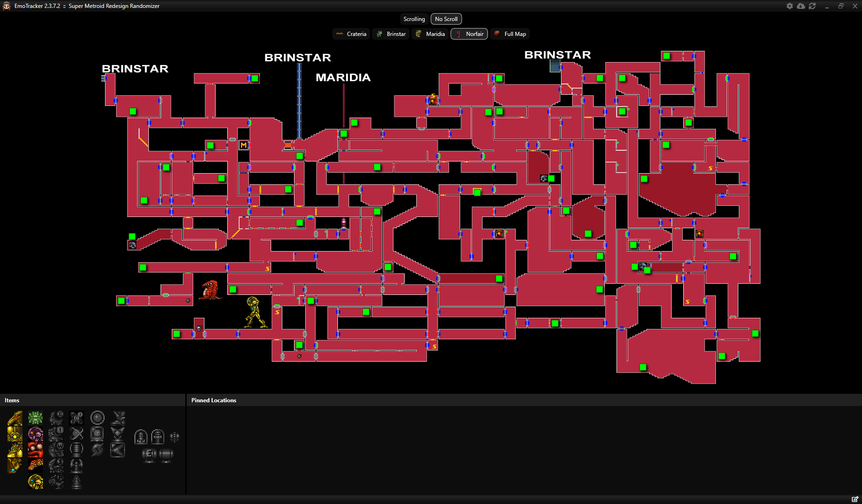Toggle the Ice Beam item icon
The height and width of the screenshot is (504, 862).
(56, 434)
